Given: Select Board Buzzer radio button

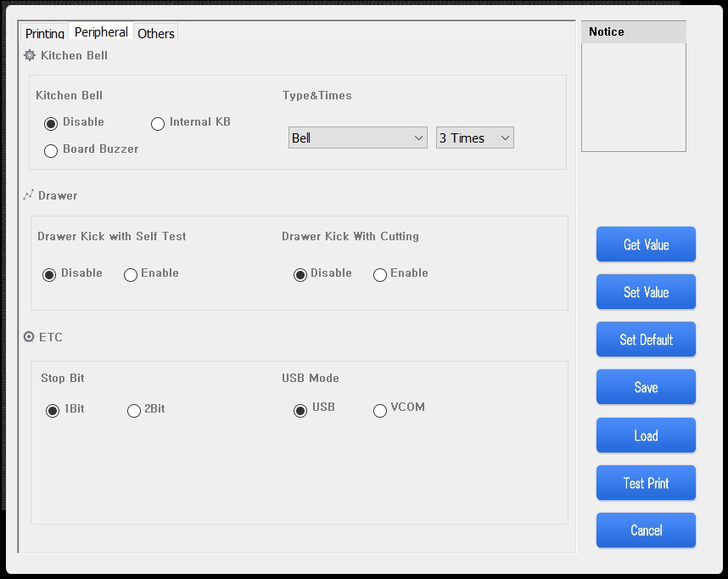Looking at the screenshot, I should click(x=51, y=150).
